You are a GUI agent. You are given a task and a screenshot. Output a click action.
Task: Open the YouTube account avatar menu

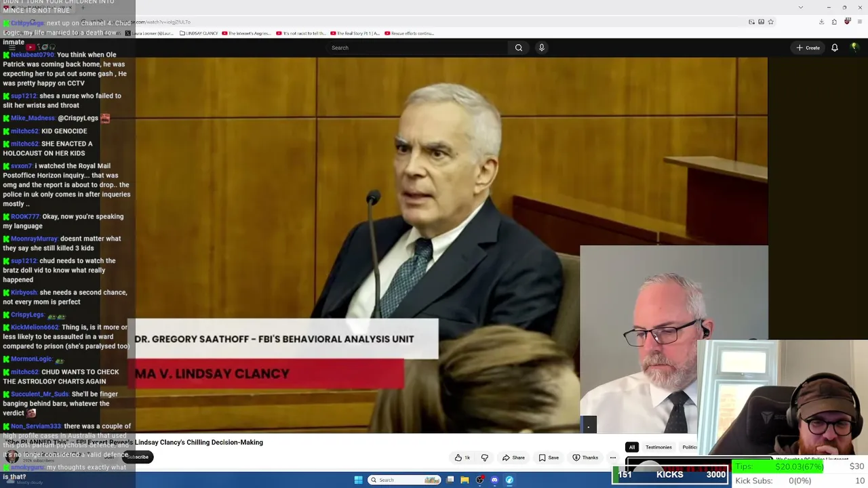(854, 47)
